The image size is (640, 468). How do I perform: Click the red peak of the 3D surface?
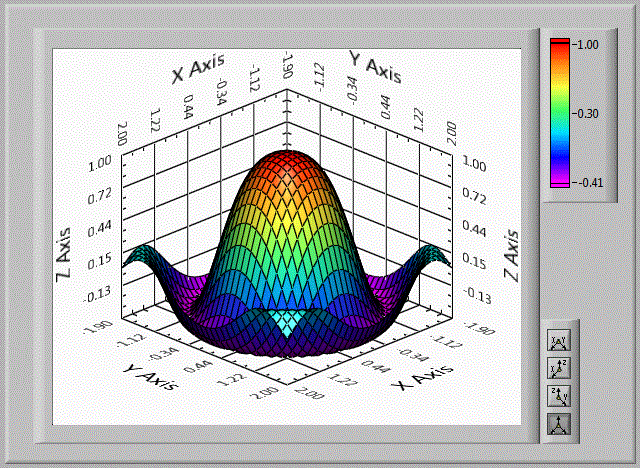pyautogui.click(x=287, y=167)
